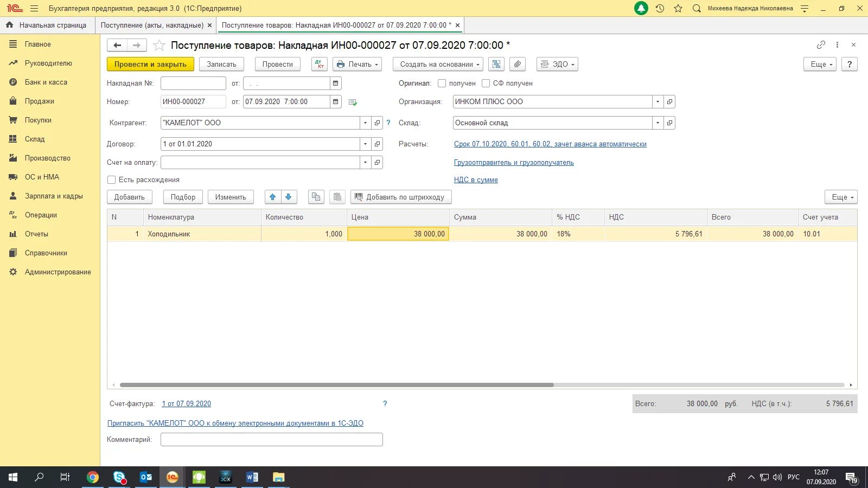Add document to favorites star
Screen dimensions: 868x488
[x=159, y=46]
